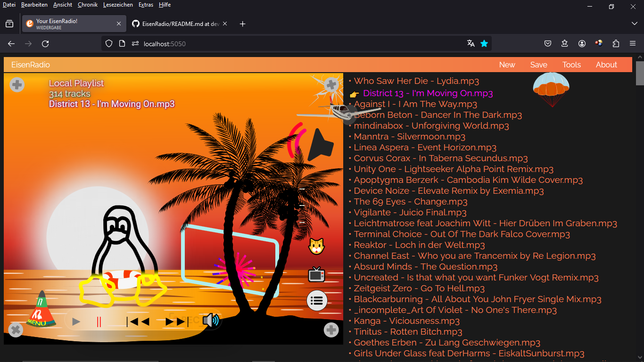Image resolution: width=644 pixels, height=362 pixels.
Task: Click the plus circle beside Local Playlist
Action: click(17, 85)
